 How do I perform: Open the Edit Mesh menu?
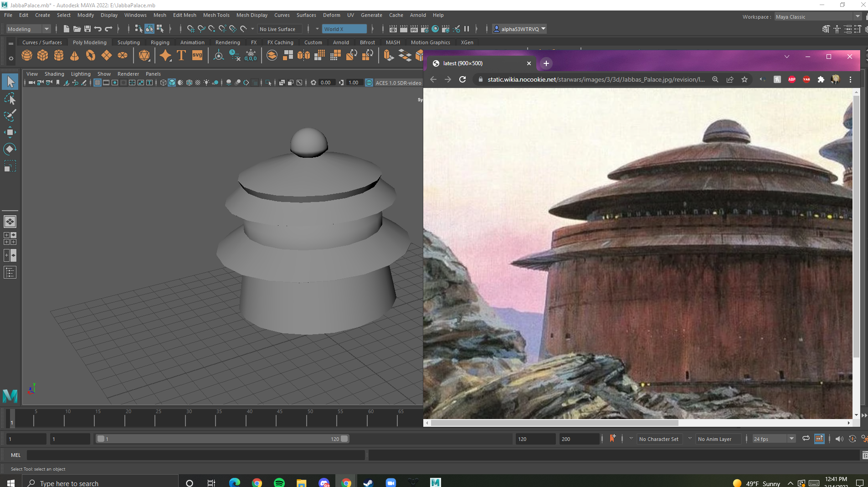point(185,15)
